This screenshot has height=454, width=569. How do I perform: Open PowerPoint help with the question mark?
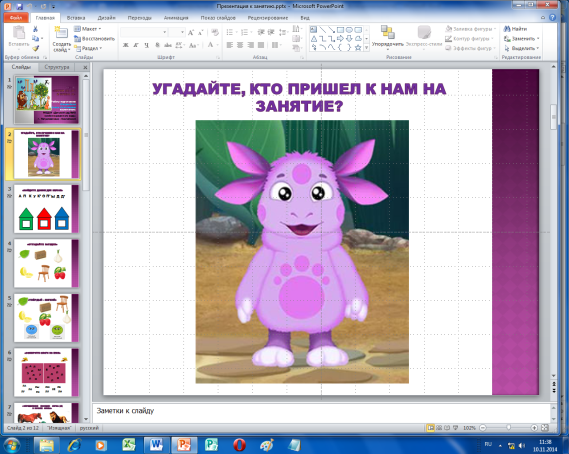point(553,17)
